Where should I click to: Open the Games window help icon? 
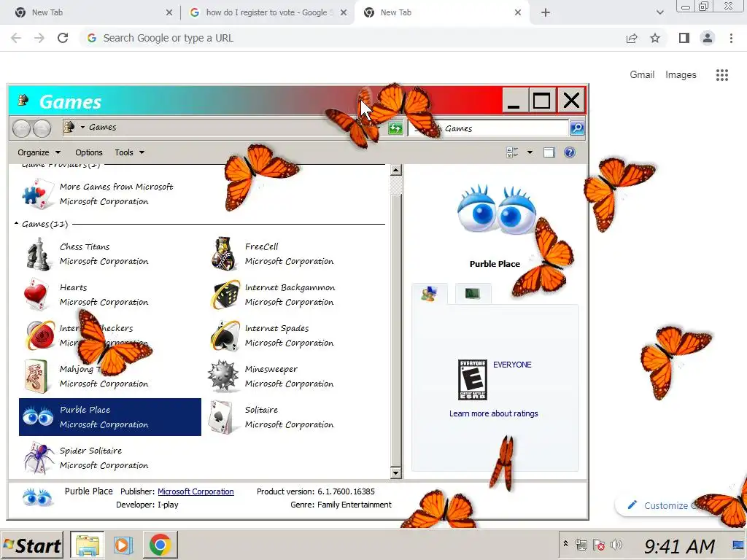tap(569, 152)
